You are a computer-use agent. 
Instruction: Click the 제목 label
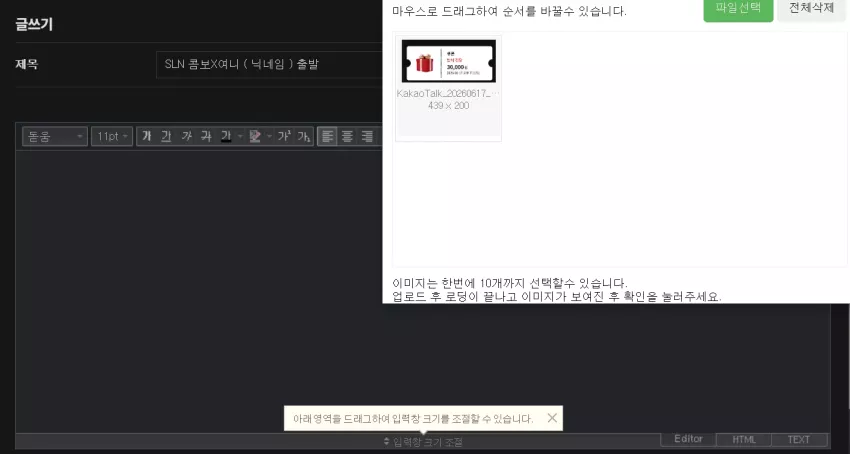27,64
